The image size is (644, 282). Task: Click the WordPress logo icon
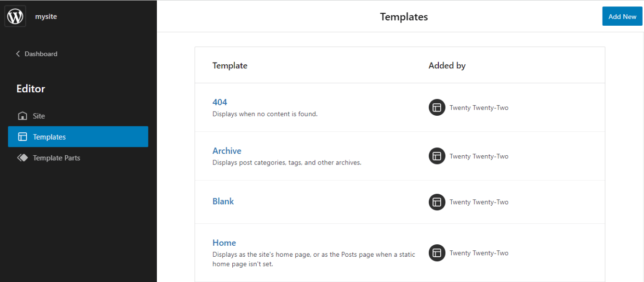pyautogui.click(x=15, y=16)
